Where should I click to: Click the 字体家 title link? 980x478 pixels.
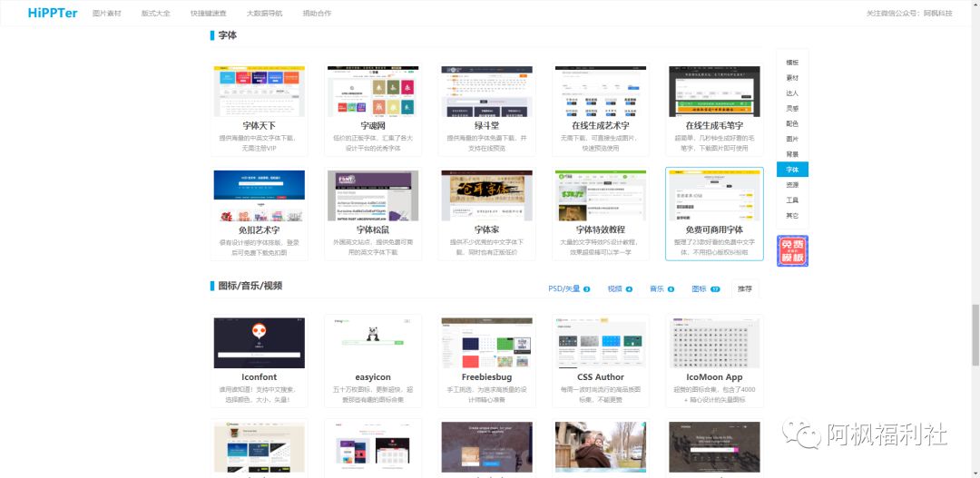(x=487, y=230)
